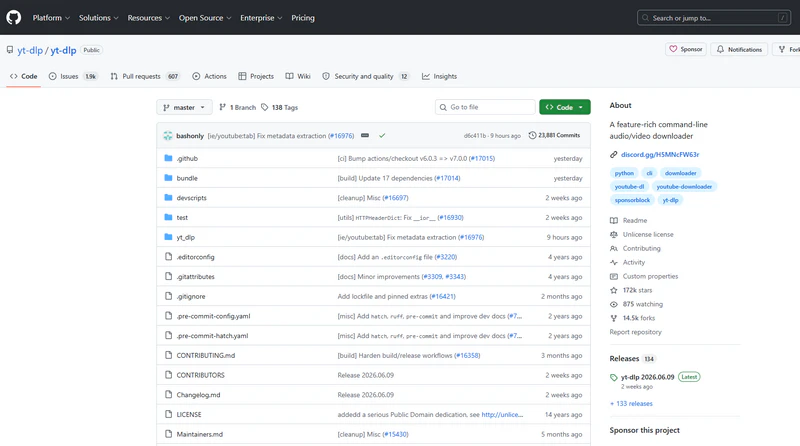Click the commit status checkmark icon

click(x=382, y=136)
